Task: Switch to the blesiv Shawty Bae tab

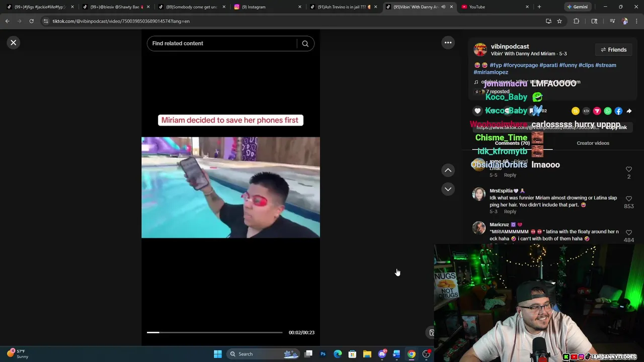Action: 116,7
